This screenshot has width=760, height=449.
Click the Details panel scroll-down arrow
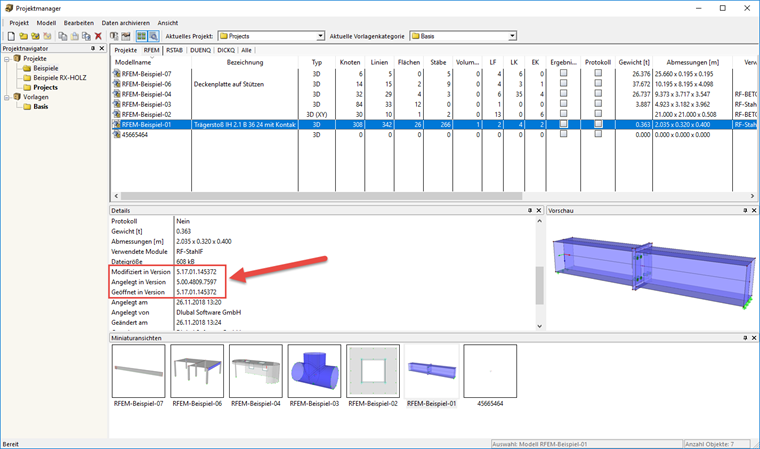539,326
